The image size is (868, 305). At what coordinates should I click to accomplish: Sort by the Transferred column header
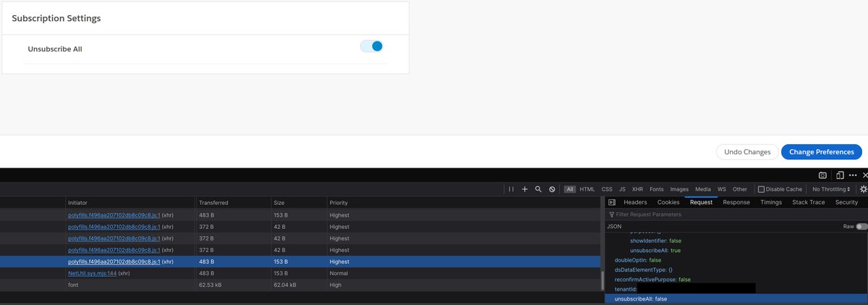coord(232,202)
